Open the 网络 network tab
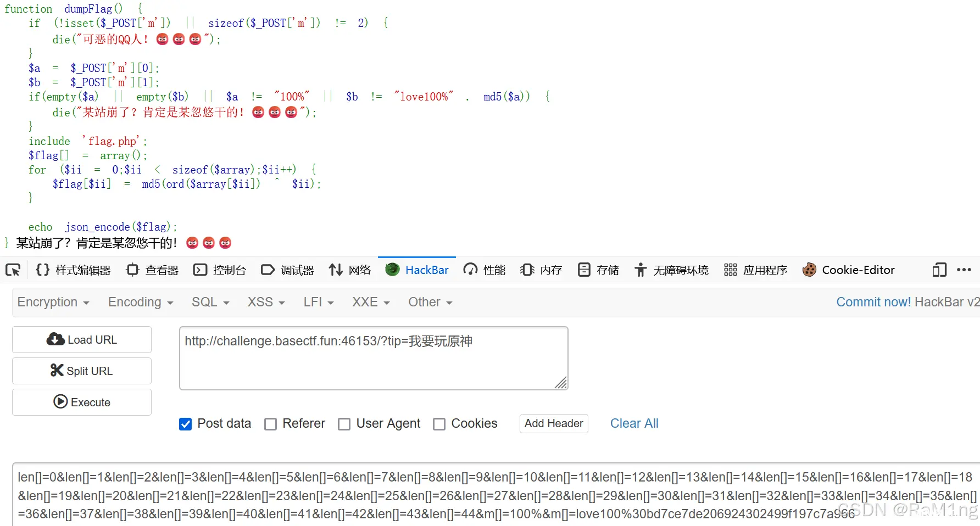 coord(350,270)
